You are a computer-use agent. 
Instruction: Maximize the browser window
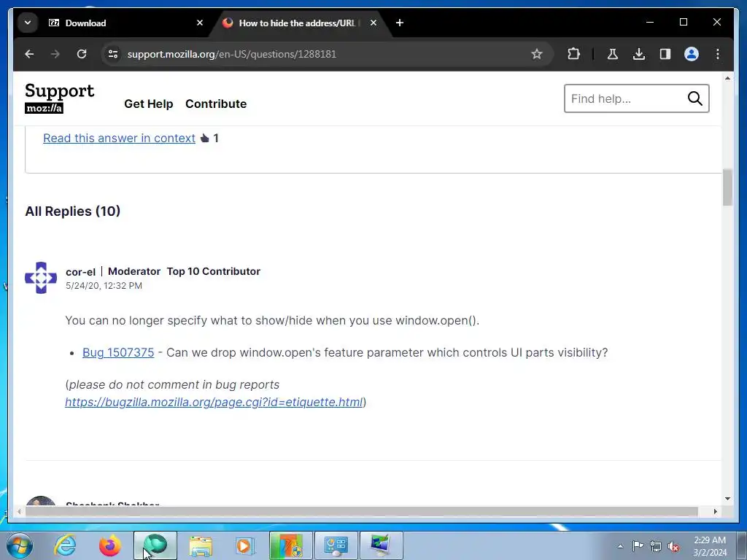pyautogui.click(x=683, y=22)
